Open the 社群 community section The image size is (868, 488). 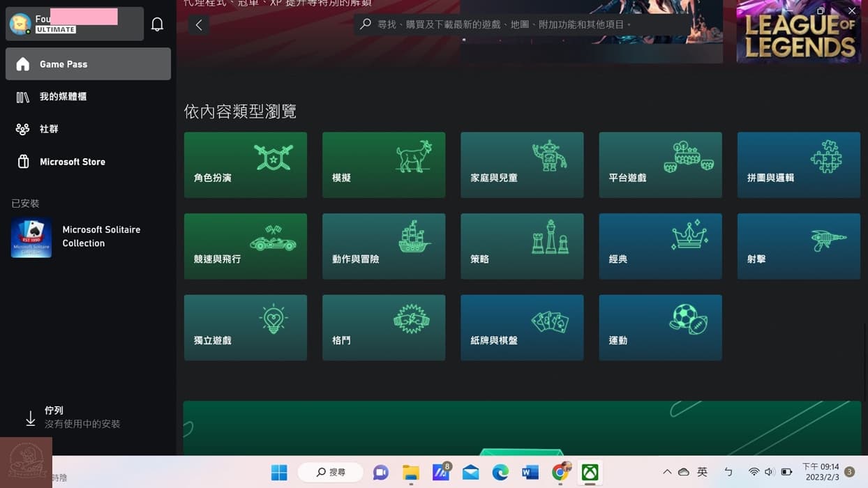click(50, 129)
